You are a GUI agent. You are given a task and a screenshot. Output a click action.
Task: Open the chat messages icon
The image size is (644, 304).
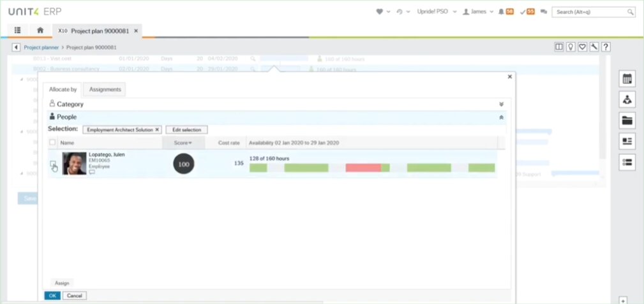pyautogui.click(x=543, y=11)
